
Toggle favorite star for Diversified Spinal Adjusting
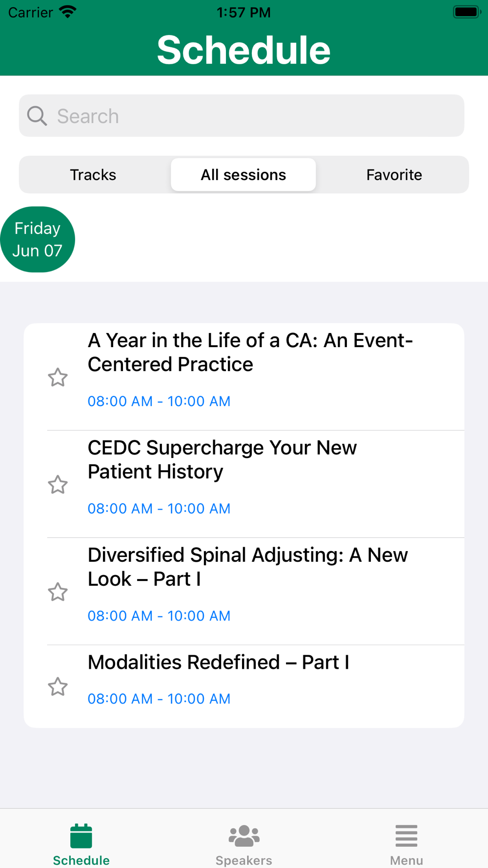(x=58, y=592)
